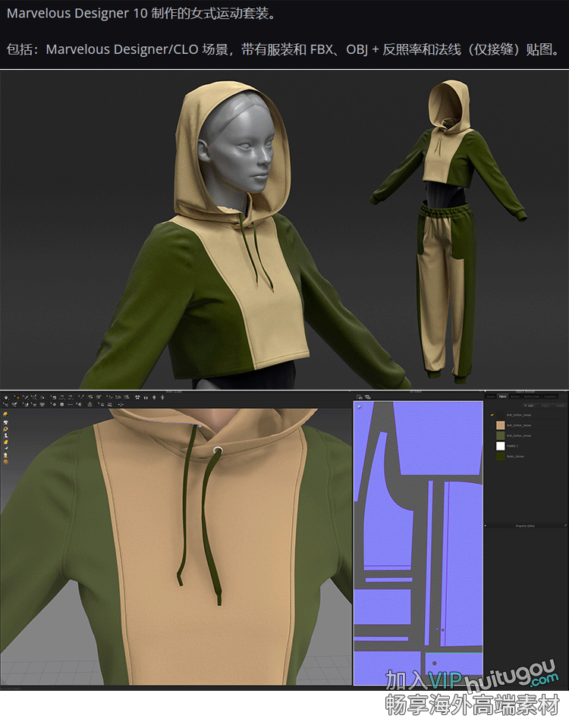
Task: Click the first icon in the top toolbar
Action: click(x=6, y=397)
